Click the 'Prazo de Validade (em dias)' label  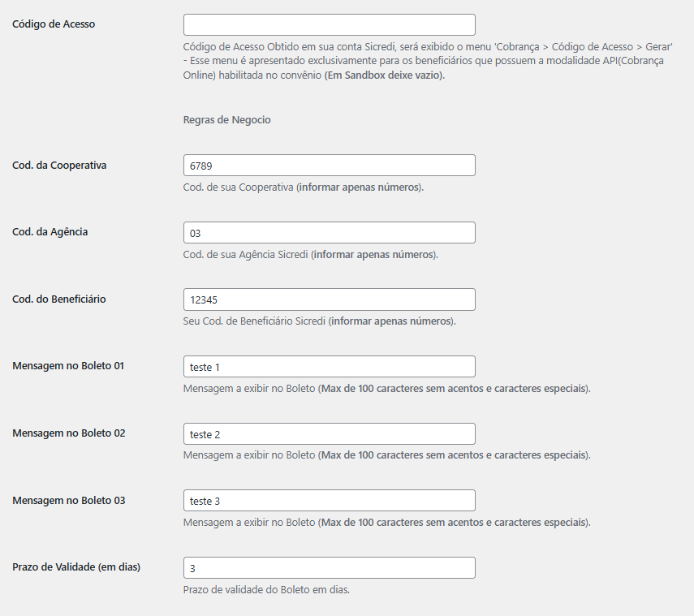click(x=76, y=567)
